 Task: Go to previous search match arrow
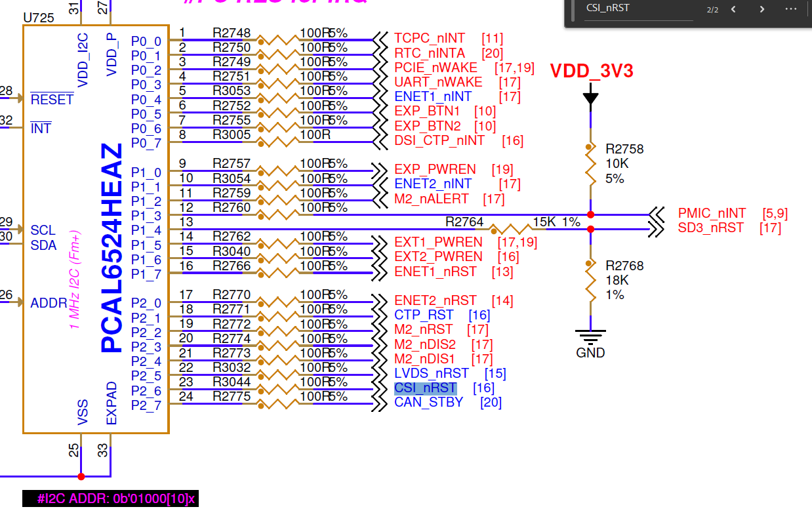click(733, 9)
